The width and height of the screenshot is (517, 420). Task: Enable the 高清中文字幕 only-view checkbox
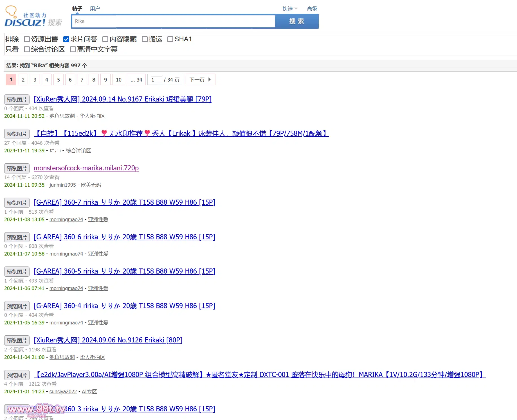[73, 49]
